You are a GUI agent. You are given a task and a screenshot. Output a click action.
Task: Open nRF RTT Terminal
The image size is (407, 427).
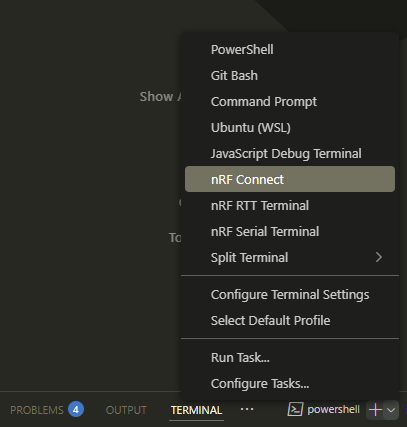coord(290,206)
